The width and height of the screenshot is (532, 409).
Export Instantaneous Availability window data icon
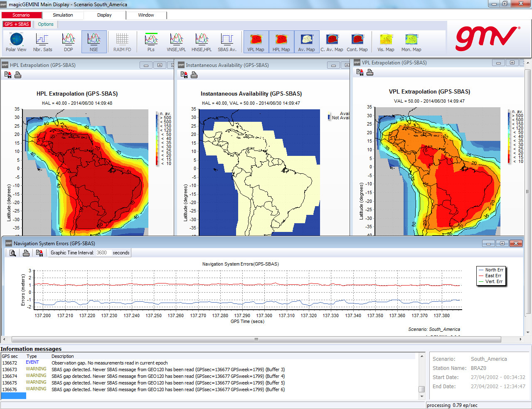pos(184,75)
